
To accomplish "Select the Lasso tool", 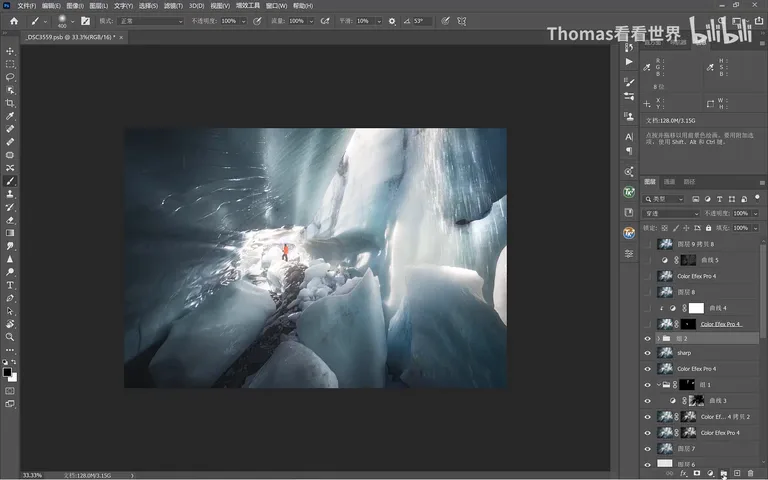I will (10, 77).
